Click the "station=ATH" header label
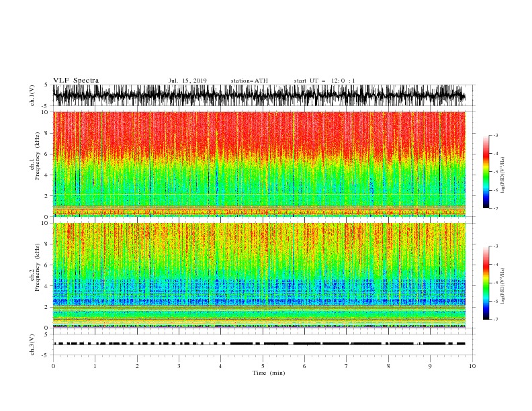 pyautogui.click(x=249, y=81)
